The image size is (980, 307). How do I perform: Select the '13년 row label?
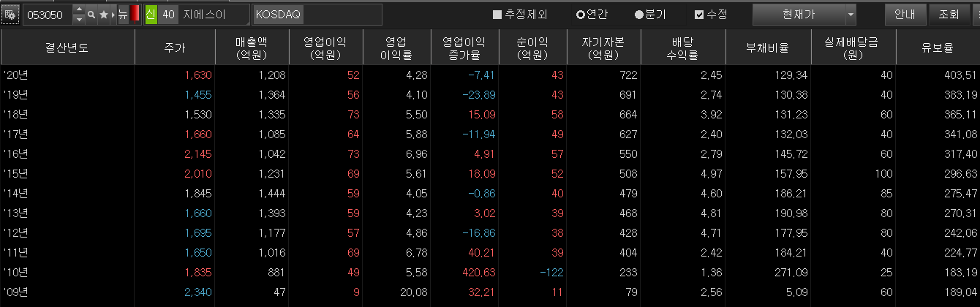pos(15,213)
